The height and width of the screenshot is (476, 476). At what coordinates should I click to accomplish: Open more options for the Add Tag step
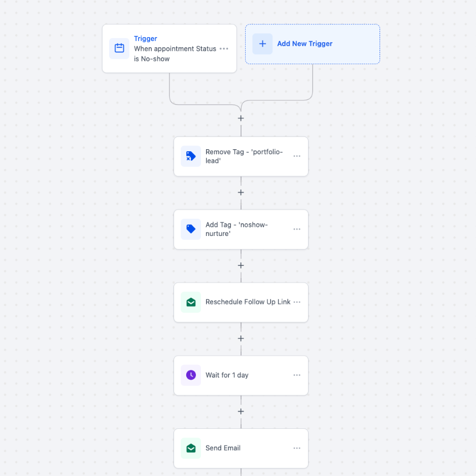297,229
